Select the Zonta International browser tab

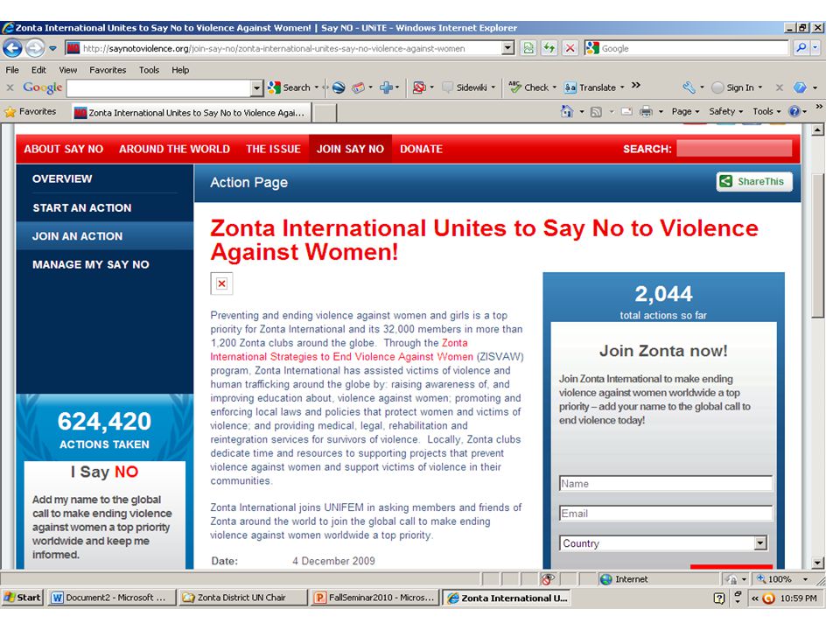(190, 113)
